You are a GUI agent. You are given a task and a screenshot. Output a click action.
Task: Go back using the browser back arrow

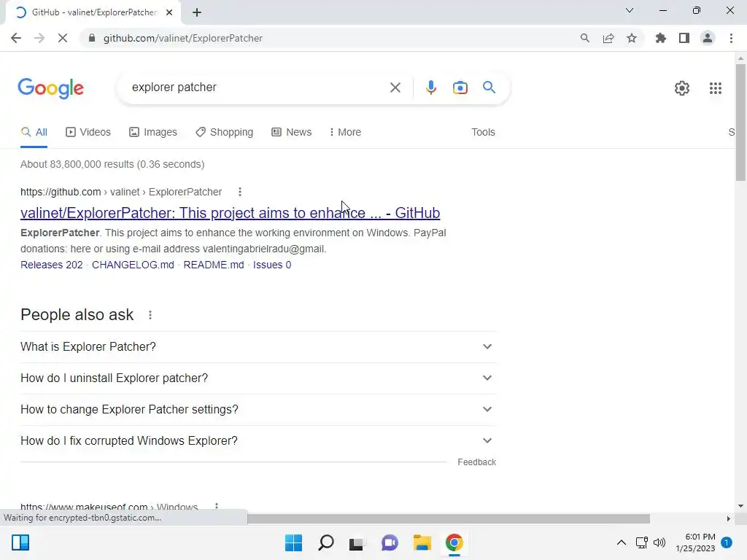tap(16, 38)
